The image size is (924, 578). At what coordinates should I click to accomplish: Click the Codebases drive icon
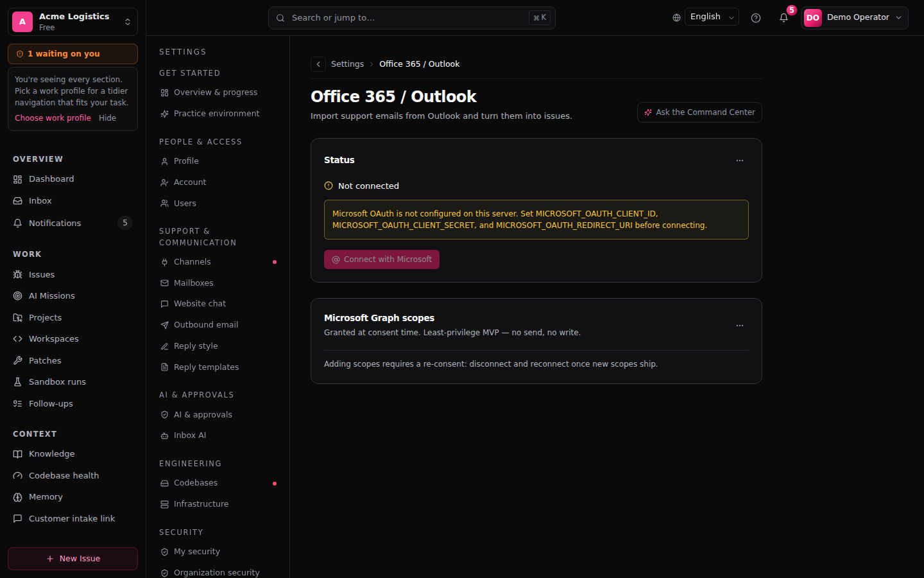[165, 483]
